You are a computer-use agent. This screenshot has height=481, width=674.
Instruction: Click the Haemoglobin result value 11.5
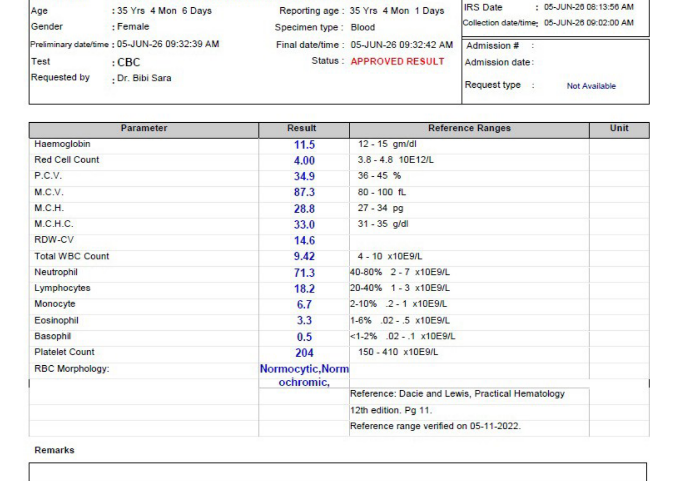(304, 145)
